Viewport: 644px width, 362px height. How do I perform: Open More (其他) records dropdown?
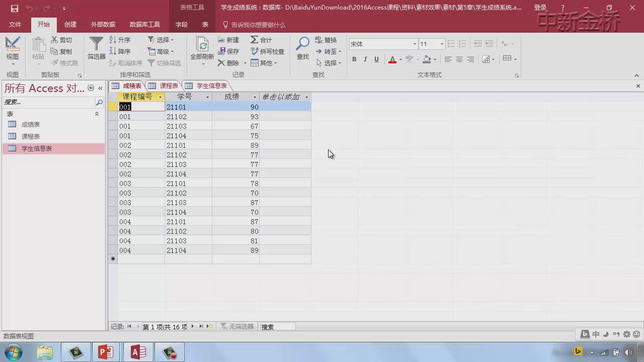coord(264,63)
